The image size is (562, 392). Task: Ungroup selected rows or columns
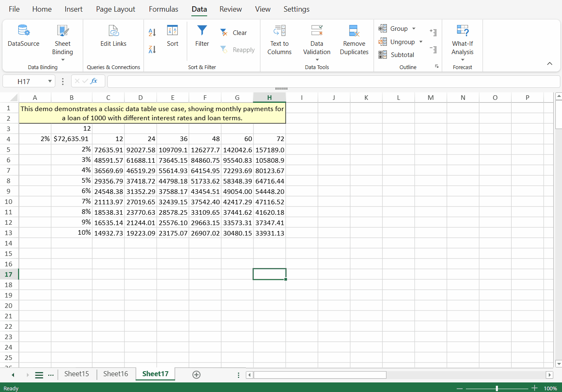coord(397,42)
